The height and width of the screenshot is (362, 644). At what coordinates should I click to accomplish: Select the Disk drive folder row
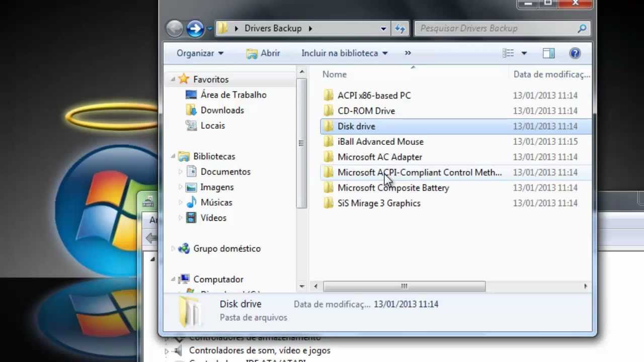click(455, 126)
